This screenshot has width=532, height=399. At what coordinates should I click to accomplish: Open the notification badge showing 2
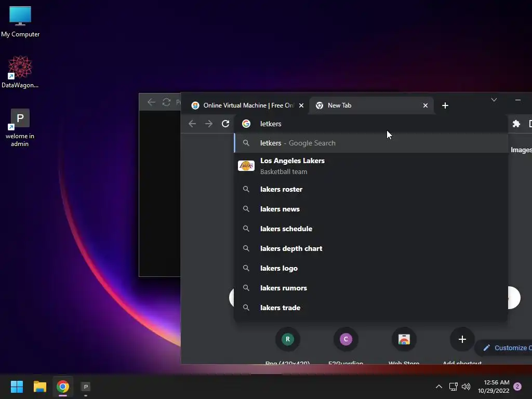click(x=517, y=387)
